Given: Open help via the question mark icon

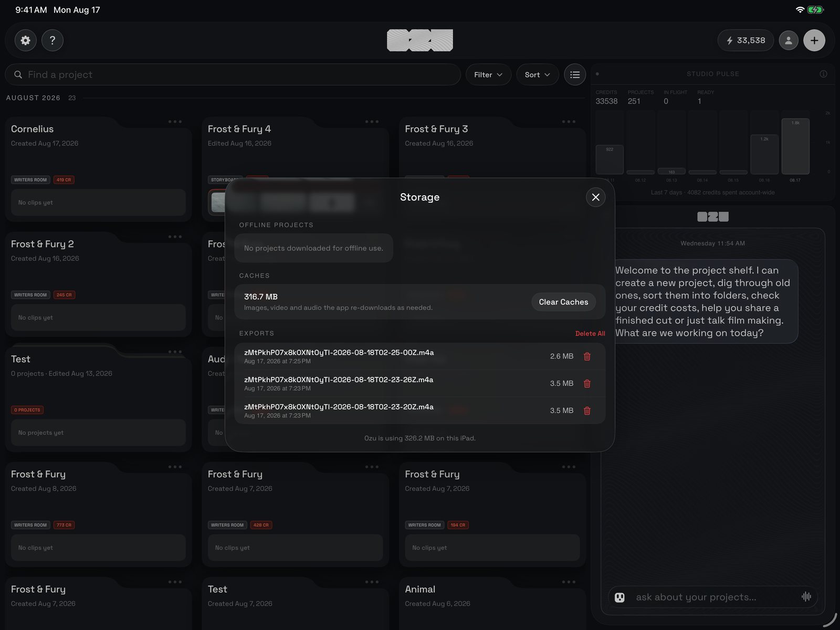Looking at the screenshot, I should (52, 40).
